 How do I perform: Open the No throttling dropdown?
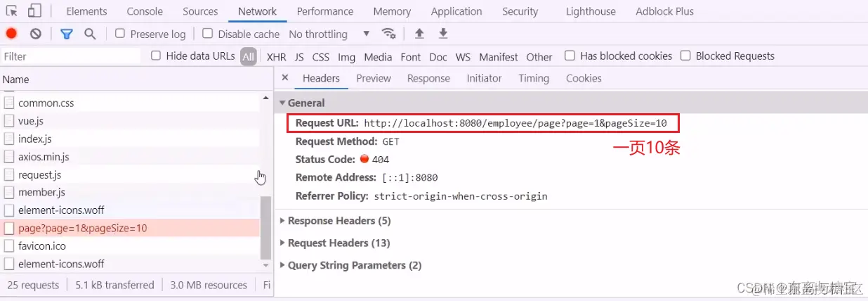(x=329, y=34)
